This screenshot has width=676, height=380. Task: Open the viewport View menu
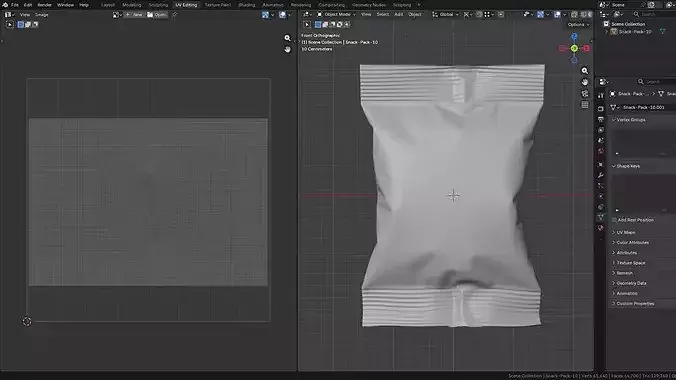pos(366,15)
